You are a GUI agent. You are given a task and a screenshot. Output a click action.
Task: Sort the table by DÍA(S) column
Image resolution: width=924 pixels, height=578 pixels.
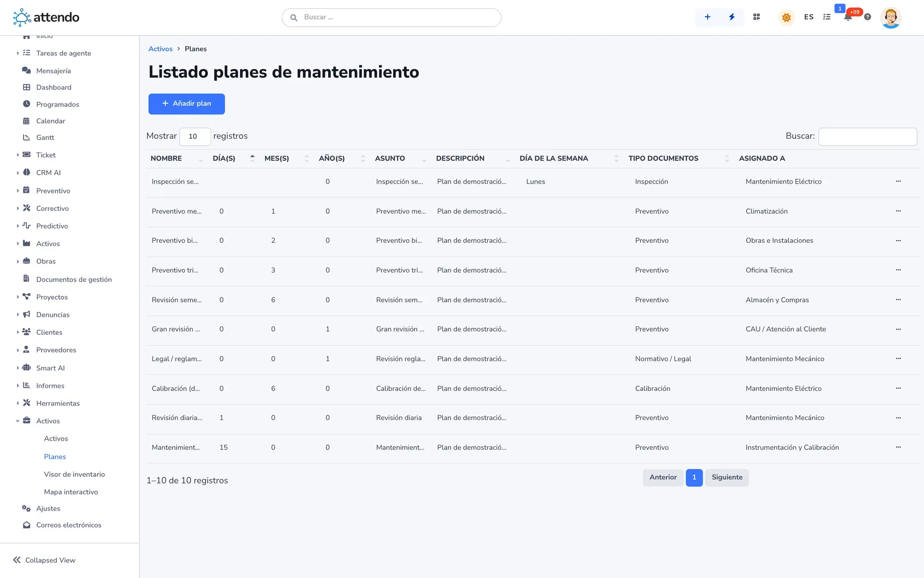click(233, 158)
